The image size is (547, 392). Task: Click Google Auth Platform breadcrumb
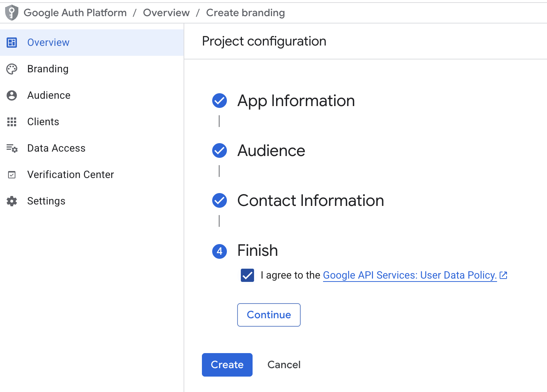[75, 13]
